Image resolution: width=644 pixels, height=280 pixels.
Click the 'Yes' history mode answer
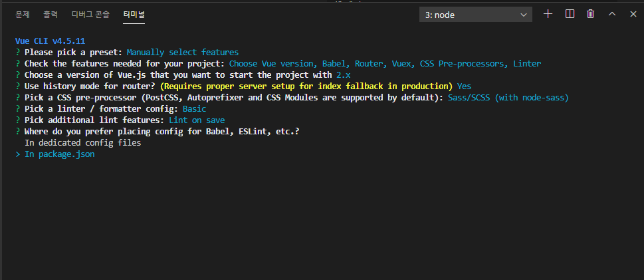(x=464, y=86)
